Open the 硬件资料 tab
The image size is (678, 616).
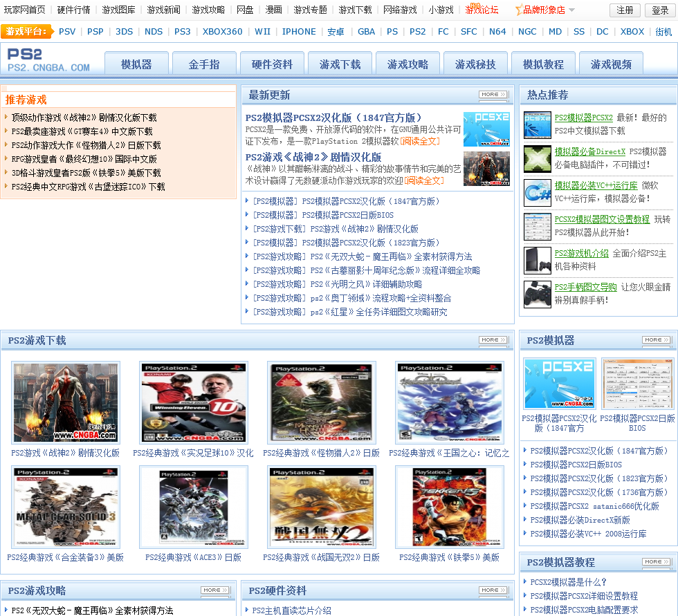[x=272, y=64]
